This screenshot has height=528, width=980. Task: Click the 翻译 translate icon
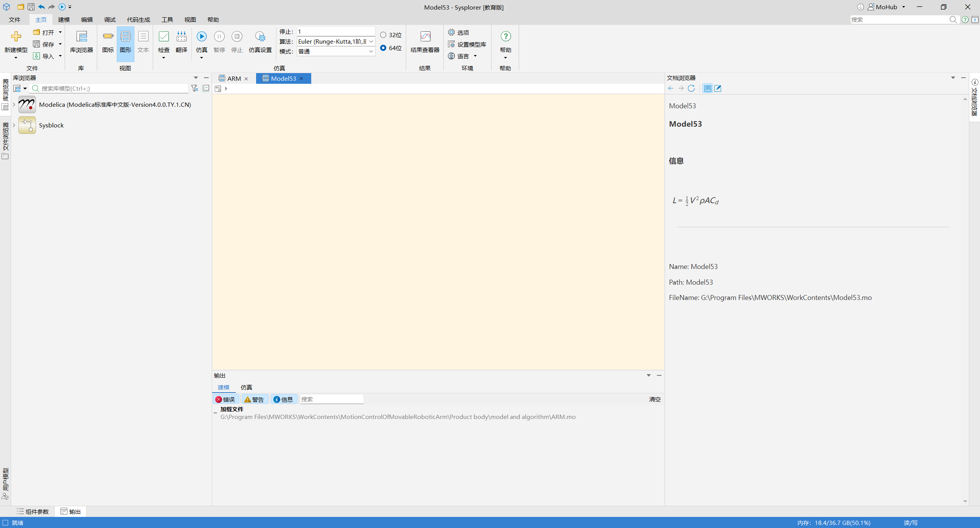click(x=181, y=36)
